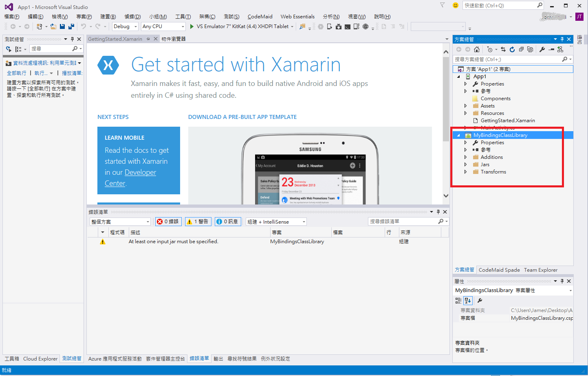Expand the Additions folder
Image resolution: width=588 pixels, height=376 pixels.
[466, 157]
